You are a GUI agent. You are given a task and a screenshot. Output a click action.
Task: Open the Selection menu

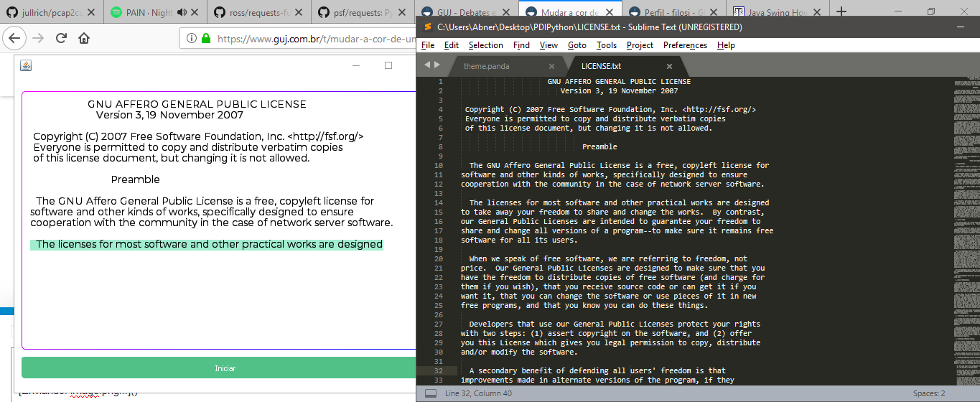(486, 45)
